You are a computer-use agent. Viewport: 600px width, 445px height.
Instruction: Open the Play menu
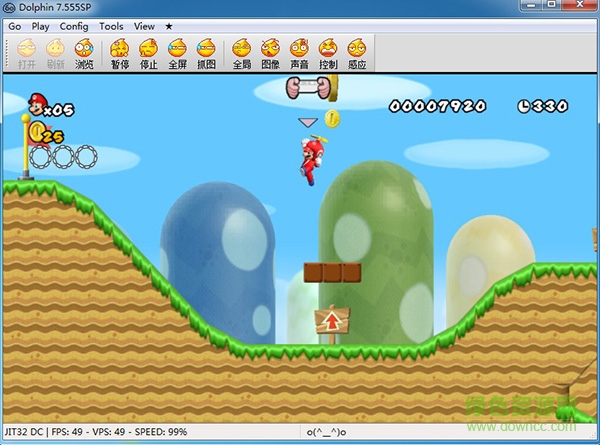coord(40,26)
